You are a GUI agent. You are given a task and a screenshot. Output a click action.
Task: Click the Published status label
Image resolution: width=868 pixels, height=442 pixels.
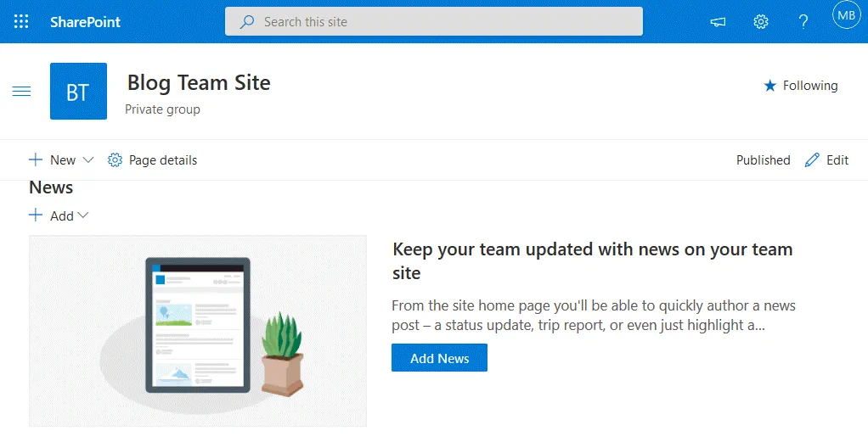[763, 159]
